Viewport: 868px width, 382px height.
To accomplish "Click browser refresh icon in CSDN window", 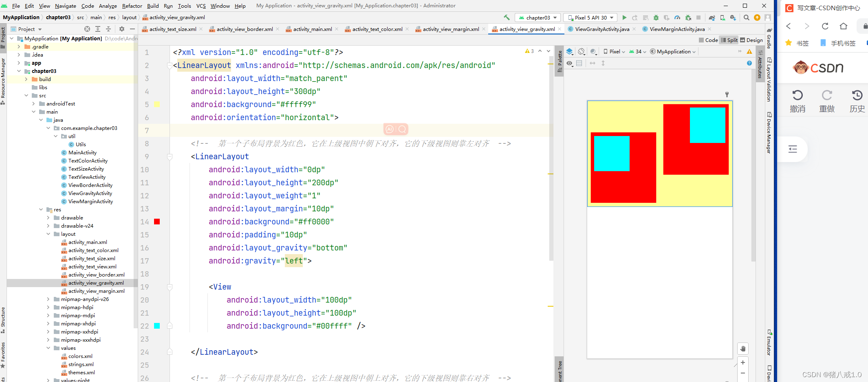I will pos(825,26).
